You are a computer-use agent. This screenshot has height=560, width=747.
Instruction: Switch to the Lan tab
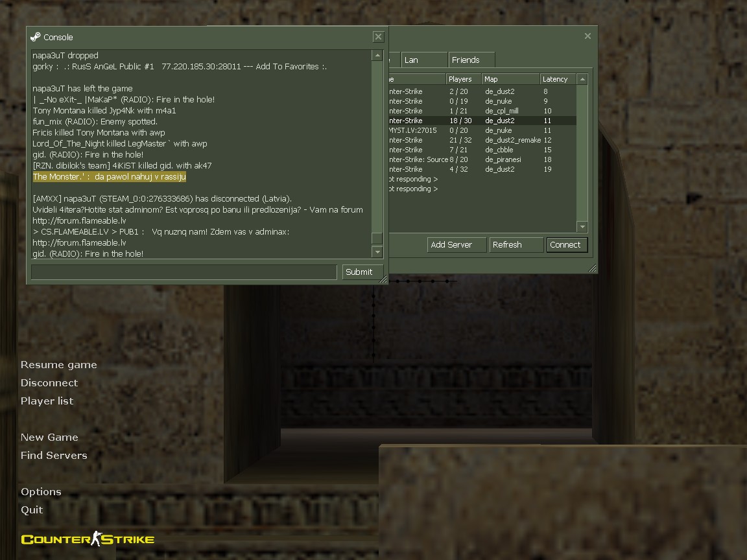point(423,60)
